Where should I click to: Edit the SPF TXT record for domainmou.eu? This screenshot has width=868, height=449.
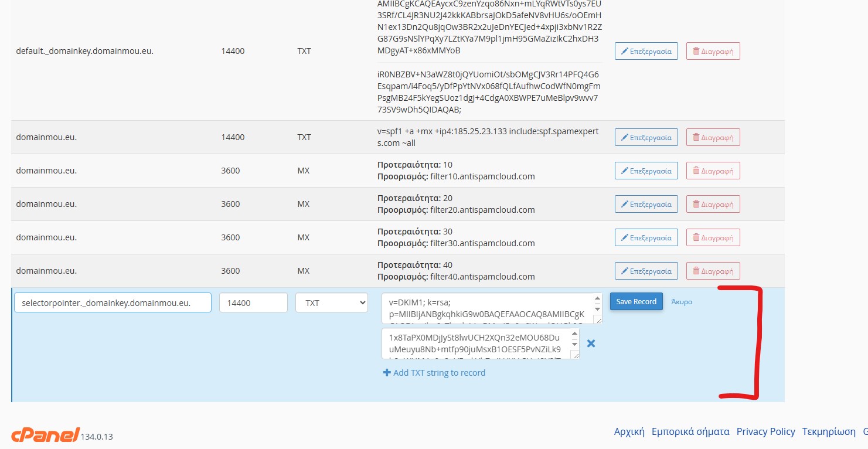[646, 137]
